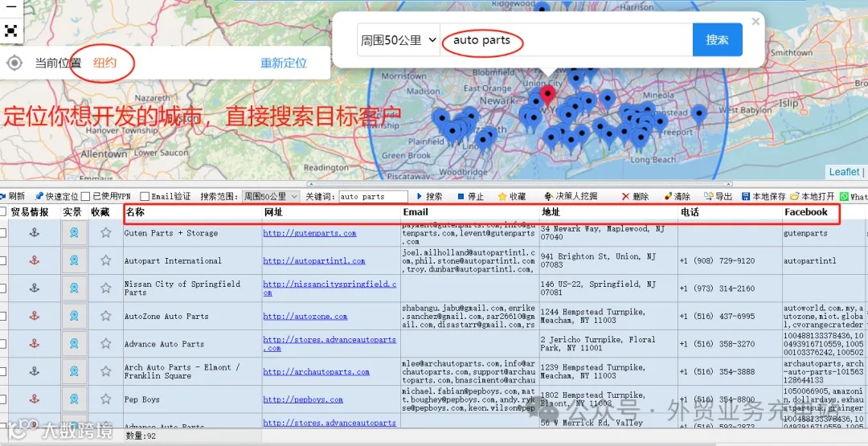This screenshot has width=868, height=446.
Task: Toggle the 已使用VPN checkbox
Action: coord(85,196)
